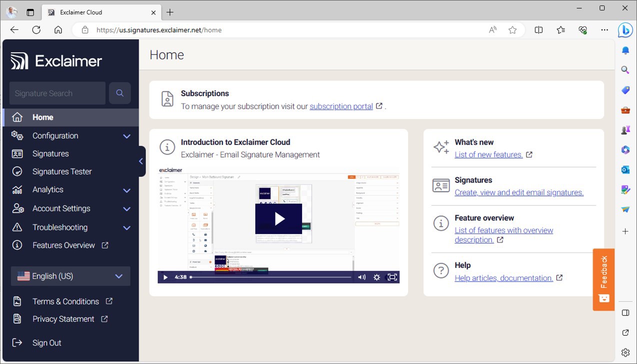The width and height of the screenshot is (637, 364).
Task: Open the English (US) language dropdown
Action: tap(70, 276)
